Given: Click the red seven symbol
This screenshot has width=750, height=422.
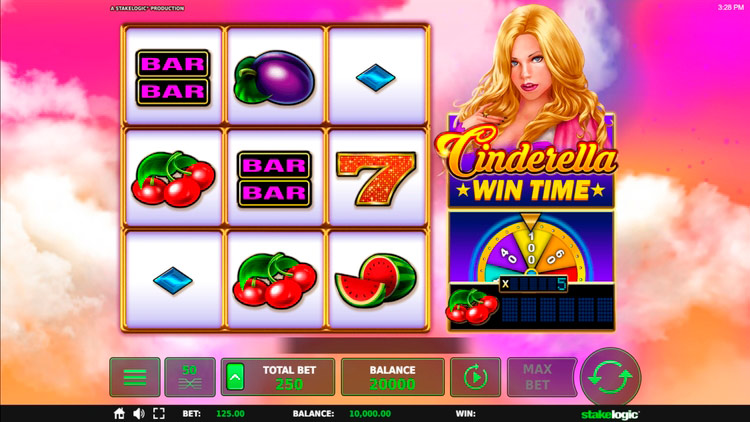Looking at the screenshot, I should 376,178.
